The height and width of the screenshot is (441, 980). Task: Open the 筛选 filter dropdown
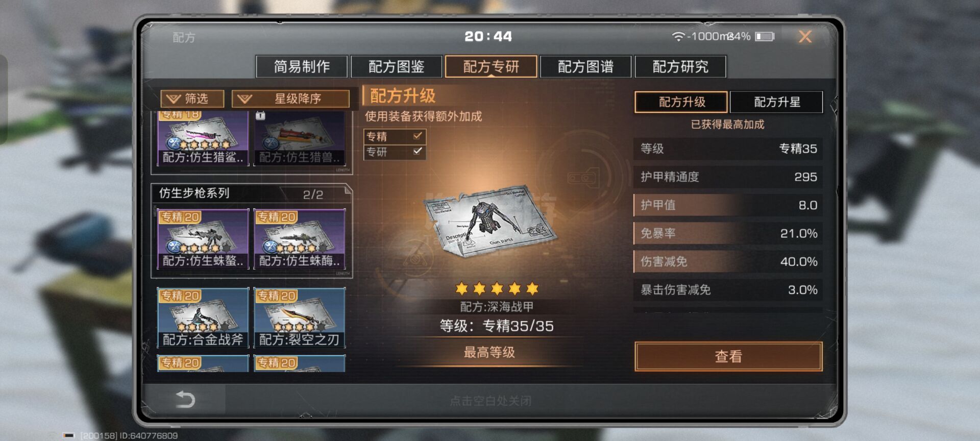(192, 99)
